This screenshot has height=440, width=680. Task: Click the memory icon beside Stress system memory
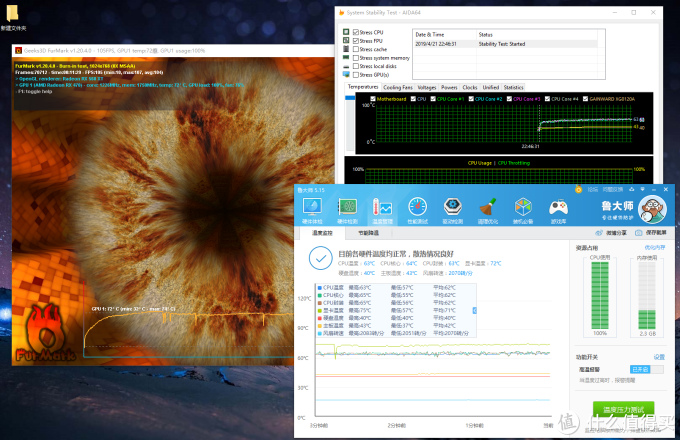coord(346,57)
